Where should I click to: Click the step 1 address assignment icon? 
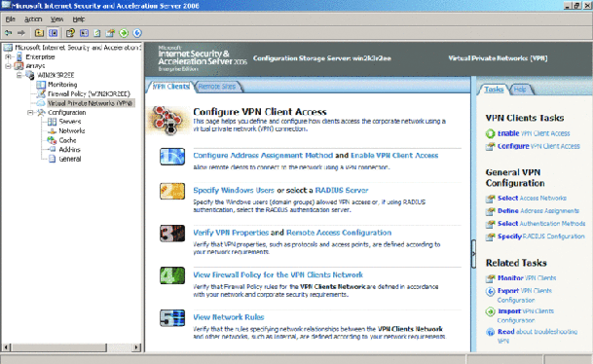pyautogui.click(x=172, y=157)
